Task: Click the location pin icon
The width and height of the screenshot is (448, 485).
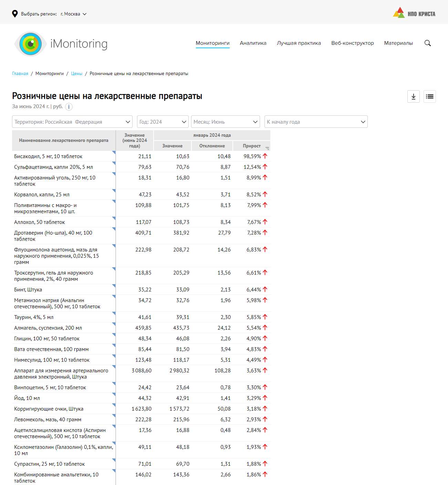Action: (15, 14)
